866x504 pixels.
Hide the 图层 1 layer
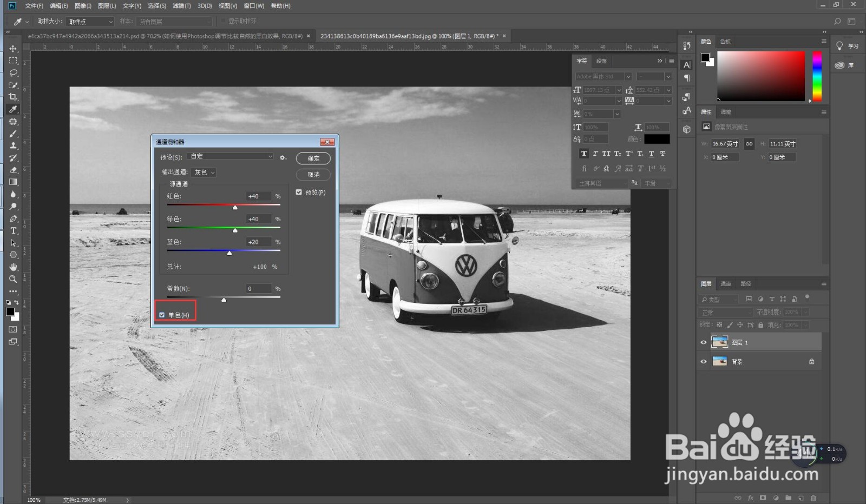(x=704, y=342)
